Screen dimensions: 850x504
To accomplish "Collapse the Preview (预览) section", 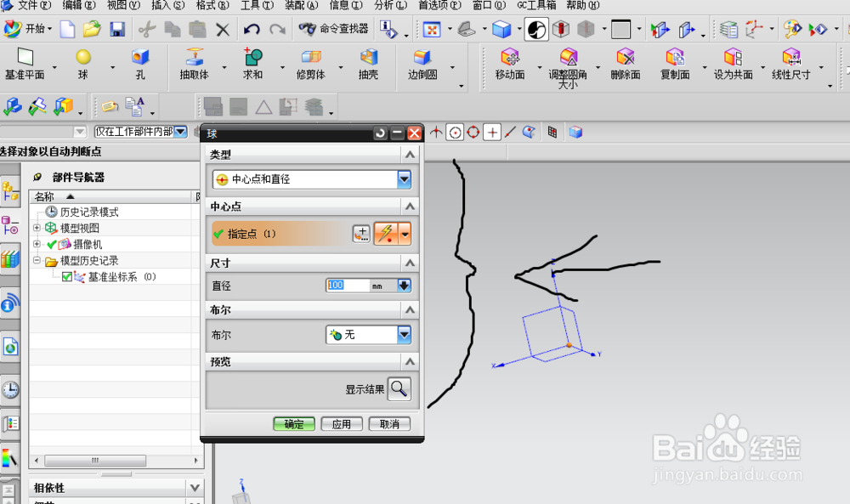I will coord(410,361).
